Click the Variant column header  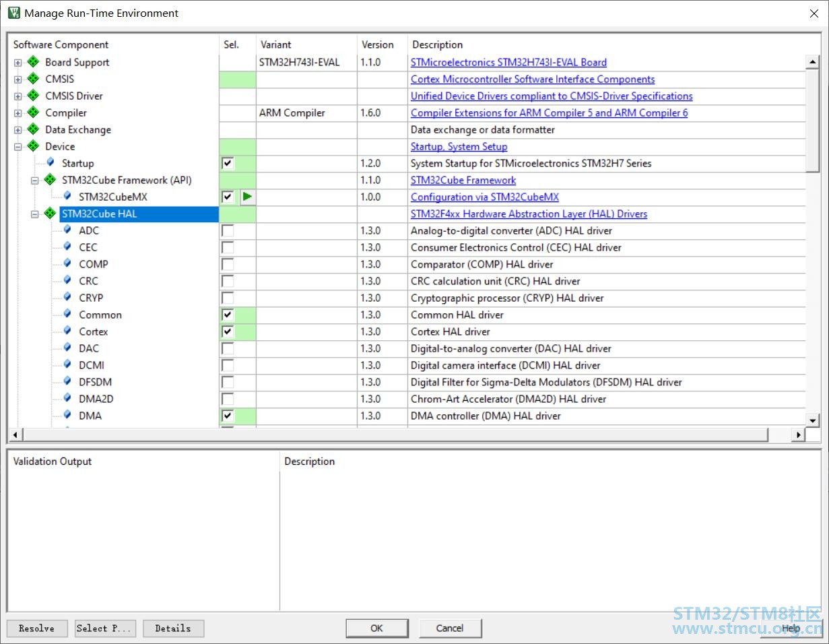click(306, 44)
